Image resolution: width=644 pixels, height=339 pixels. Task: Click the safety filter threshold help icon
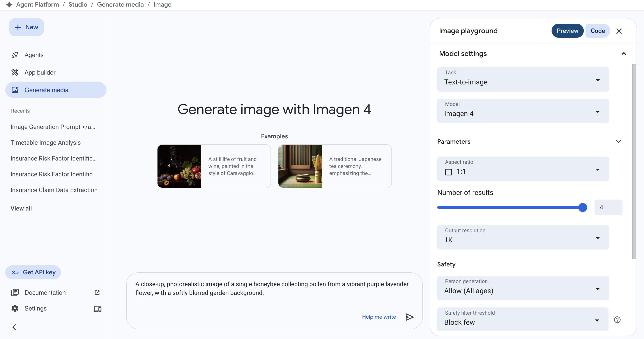pos(617,320)
